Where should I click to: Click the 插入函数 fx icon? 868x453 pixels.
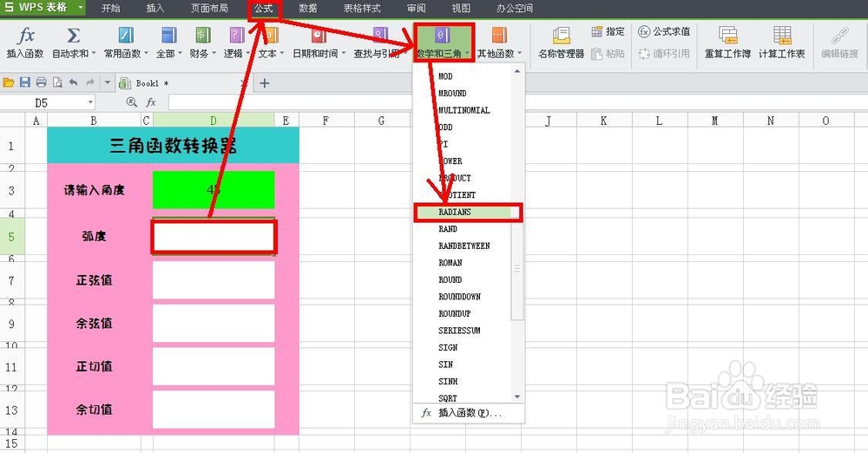click(x=25, y=36)
